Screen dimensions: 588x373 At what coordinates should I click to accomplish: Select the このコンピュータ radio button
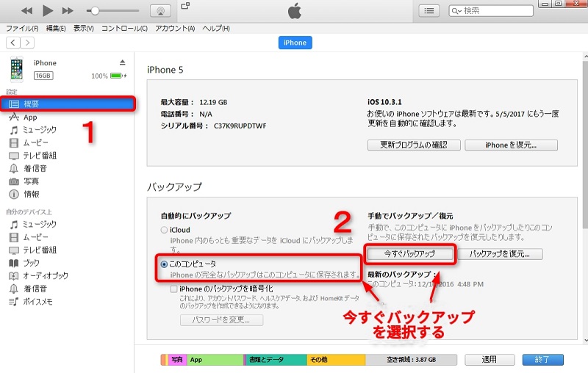(x=164, y=264)
